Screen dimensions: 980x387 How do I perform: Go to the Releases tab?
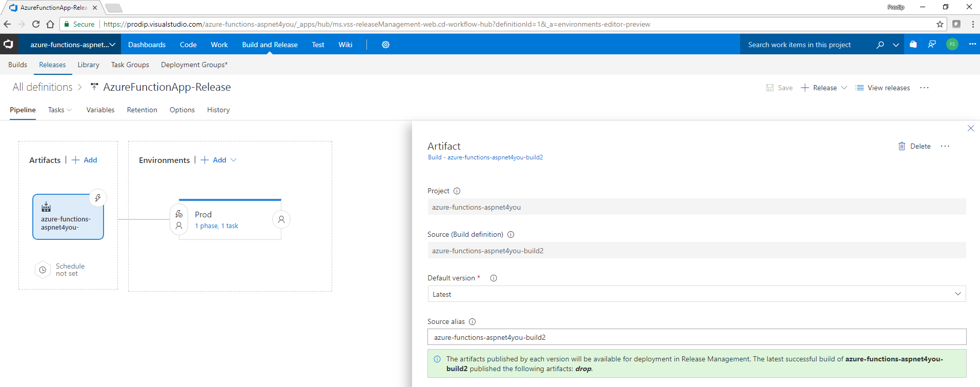pyautogui.click(x=52, y=65)
